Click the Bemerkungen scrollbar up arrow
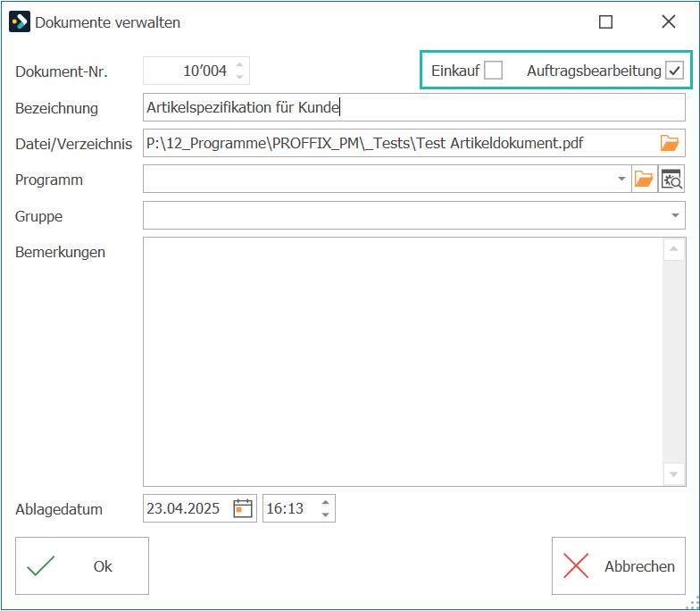 pyautogui.click(x=673, y=249)
